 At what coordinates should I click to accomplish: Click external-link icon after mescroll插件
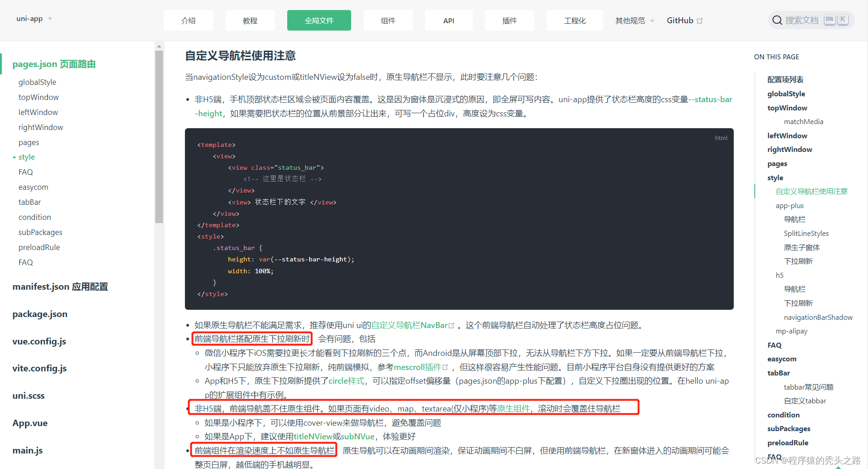coord(446,367)
